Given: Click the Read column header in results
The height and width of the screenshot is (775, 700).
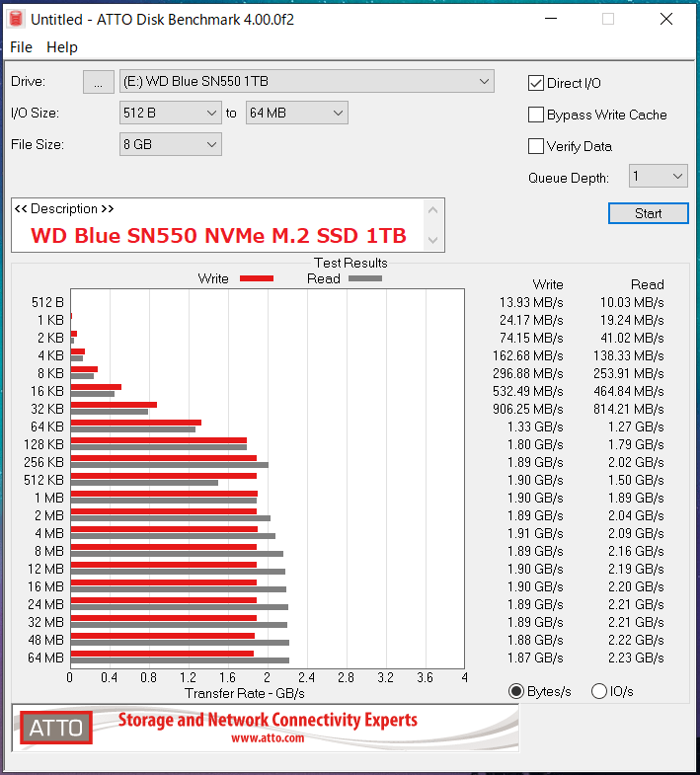Looking at the screenshot, I should pos(647,284).
